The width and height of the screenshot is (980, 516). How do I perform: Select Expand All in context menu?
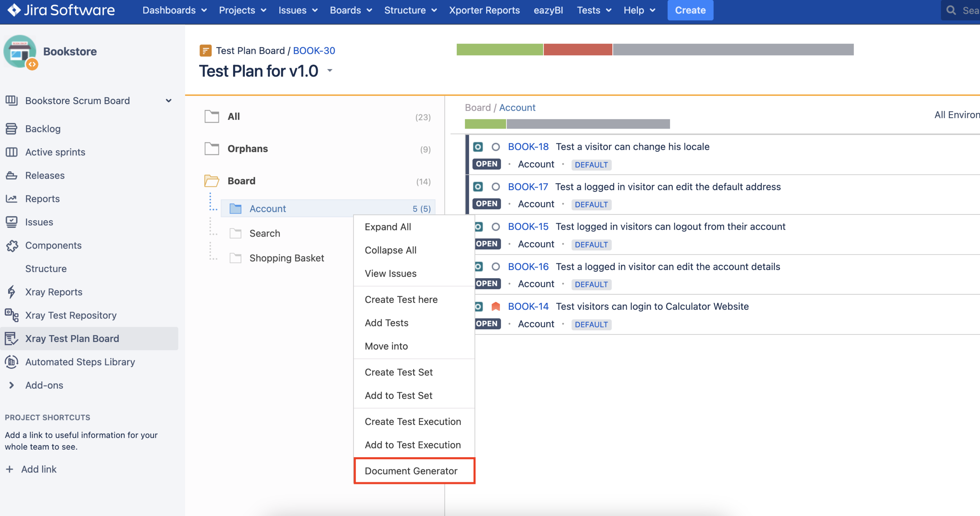tap(414, 227)
